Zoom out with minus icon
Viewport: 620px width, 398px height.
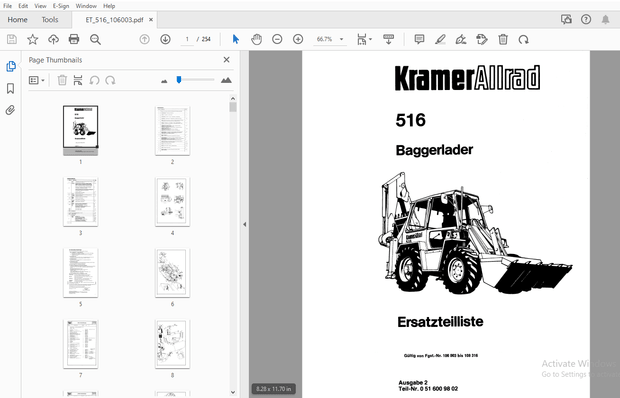click(277, 39)
